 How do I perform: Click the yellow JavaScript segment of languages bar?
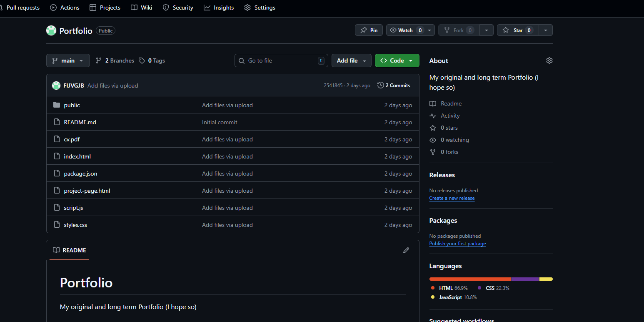click(x=546, y=279)
